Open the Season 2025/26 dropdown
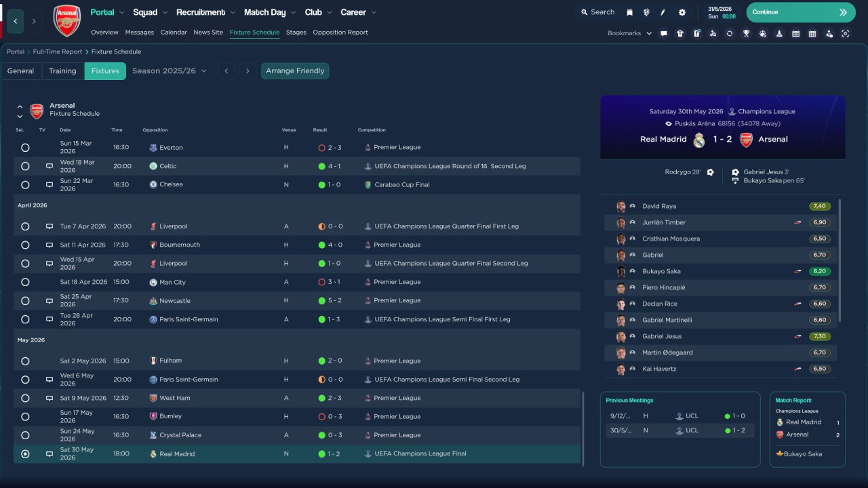 coord(170,71)
